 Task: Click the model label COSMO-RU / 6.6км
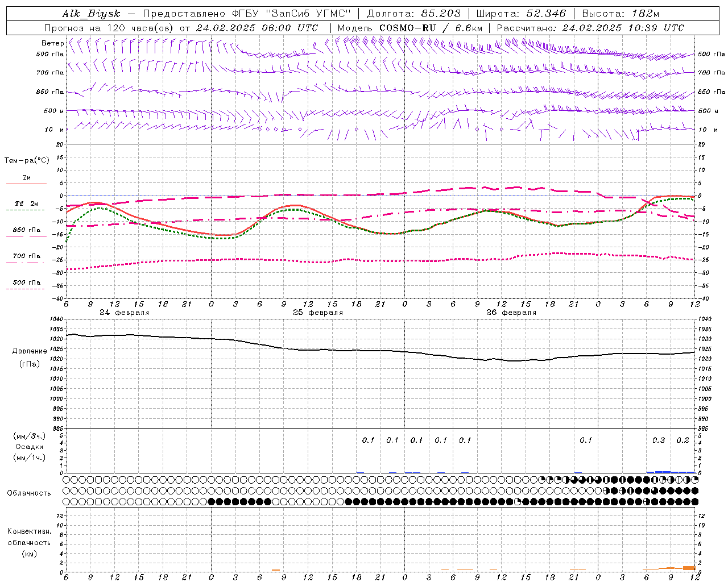click(x=410, y=28)
